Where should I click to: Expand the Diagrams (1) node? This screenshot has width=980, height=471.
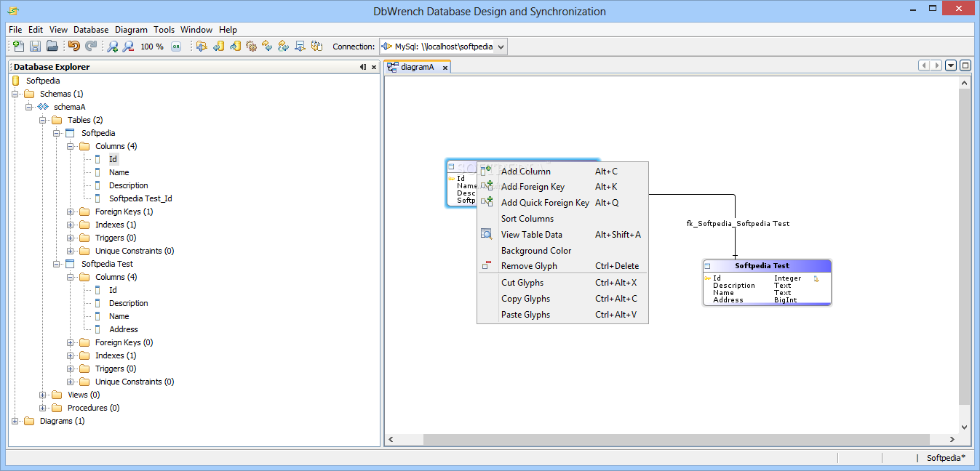point(15,421)
